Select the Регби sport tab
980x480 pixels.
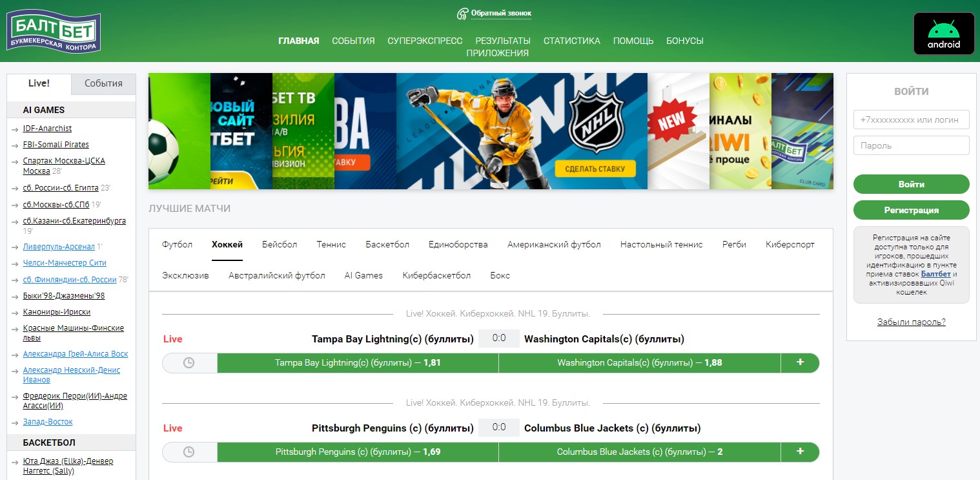click(x=735, y=245)
